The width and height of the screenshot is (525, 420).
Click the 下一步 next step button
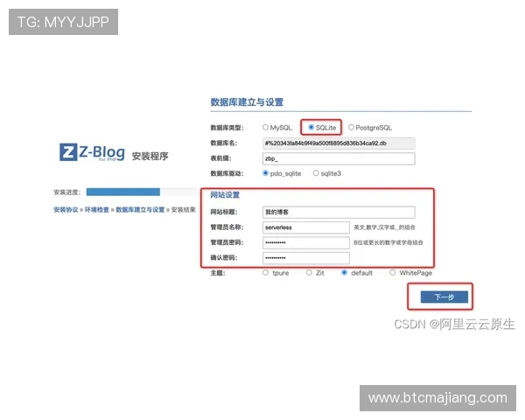tap(444, 297)
